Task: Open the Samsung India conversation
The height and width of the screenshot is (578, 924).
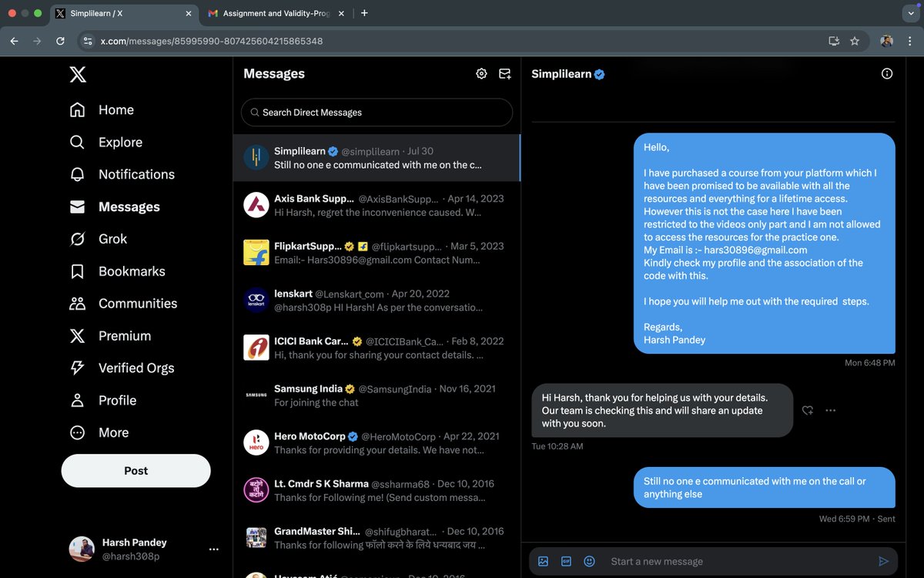Action: point(377,395)
